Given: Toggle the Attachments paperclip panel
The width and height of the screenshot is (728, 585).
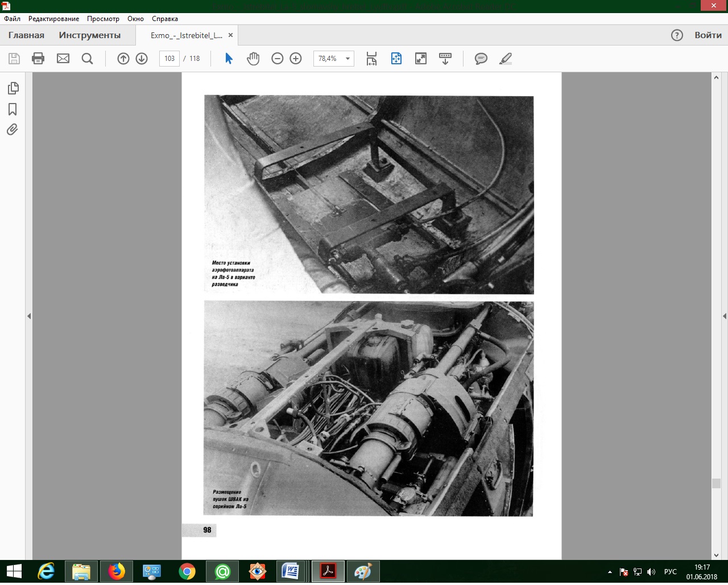Looking at the screenshot, I should [13, 130].
